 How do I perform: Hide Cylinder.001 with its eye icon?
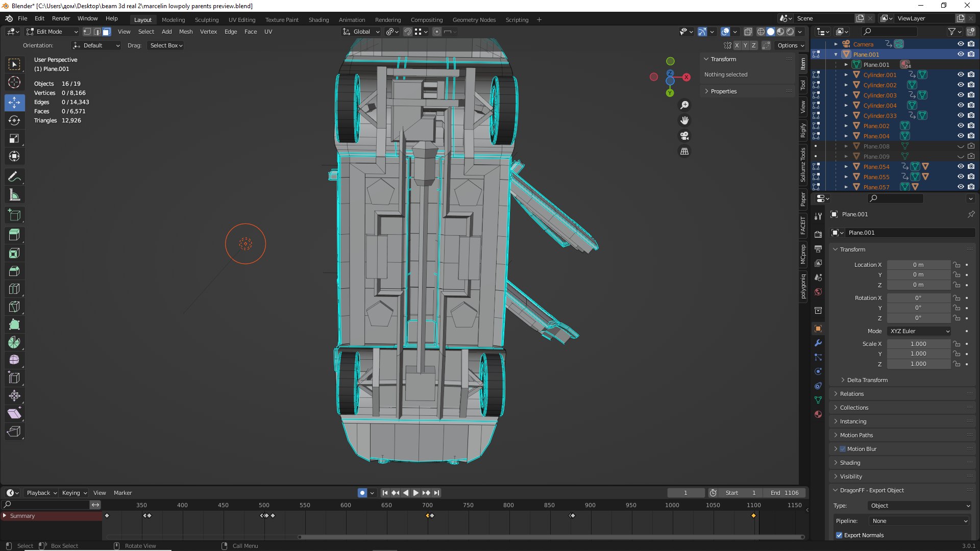click(960, 74)
